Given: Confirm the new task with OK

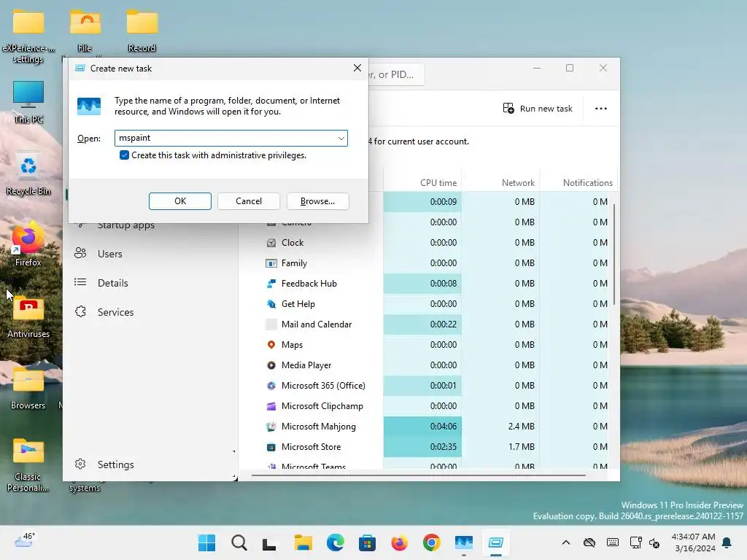Looking at the screenshot, I should pos(180,201).
